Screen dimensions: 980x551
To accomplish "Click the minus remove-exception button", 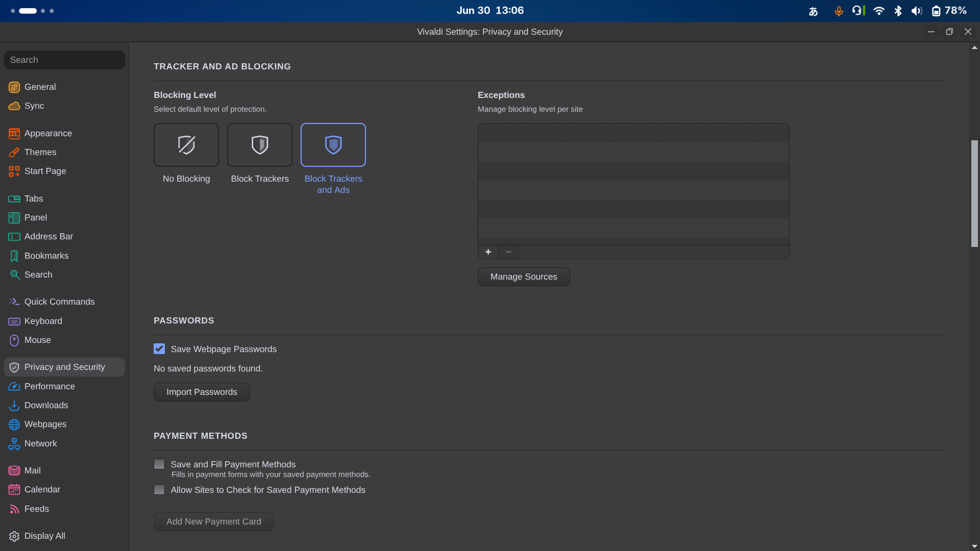I will click(509, 252).
